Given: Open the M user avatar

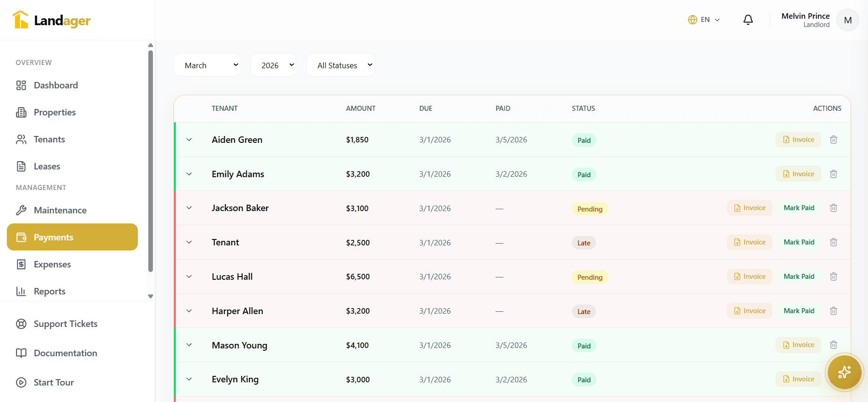Looking at the screenshot, I should click(x=847, y=20).
